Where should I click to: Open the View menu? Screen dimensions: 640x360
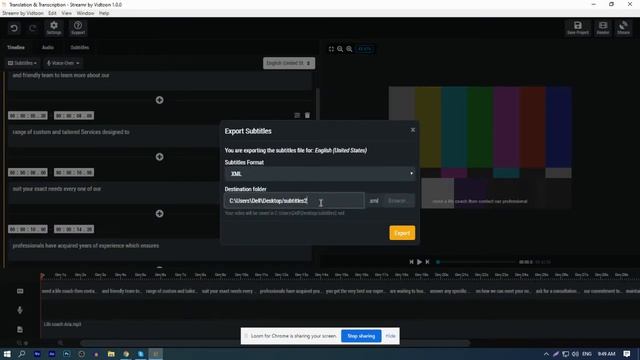coord(67,13)
